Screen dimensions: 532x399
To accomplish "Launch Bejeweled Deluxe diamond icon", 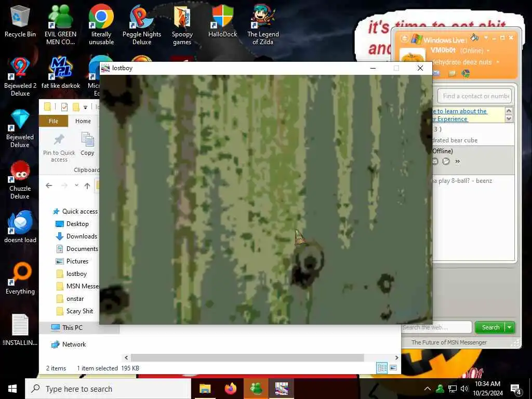I will (x=20, y=129).
